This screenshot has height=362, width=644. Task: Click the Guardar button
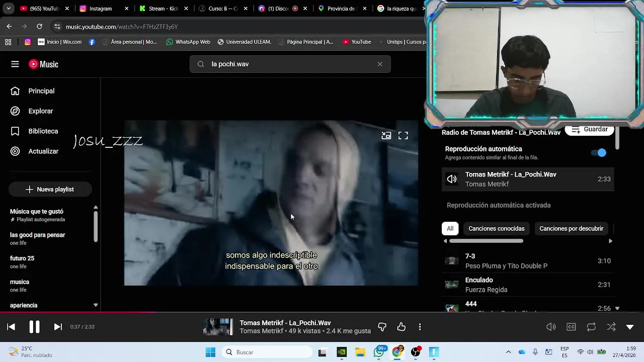point(589,130)
